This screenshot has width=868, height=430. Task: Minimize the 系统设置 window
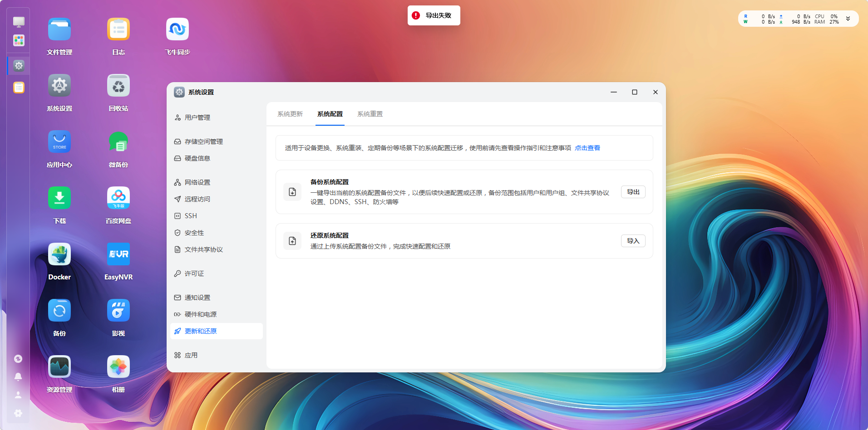coord(614,92)
